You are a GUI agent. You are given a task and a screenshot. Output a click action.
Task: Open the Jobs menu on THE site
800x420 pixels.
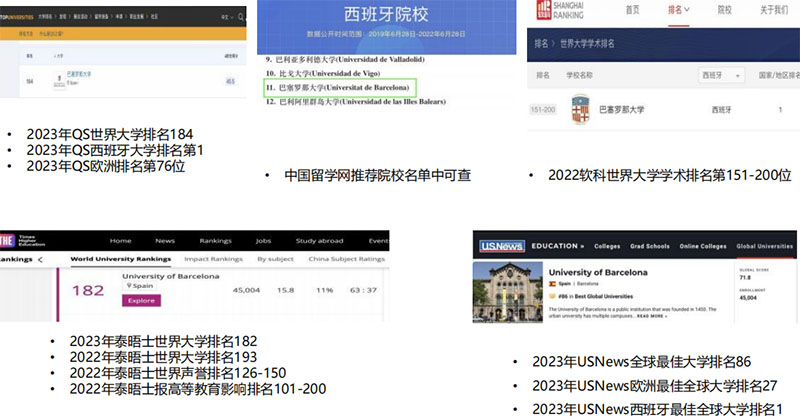click(x=263, y=241)
